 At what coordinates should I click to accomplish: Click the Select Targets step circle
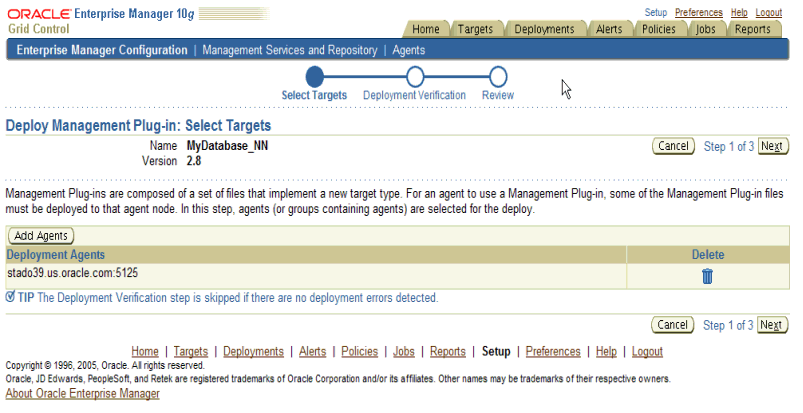315,76
